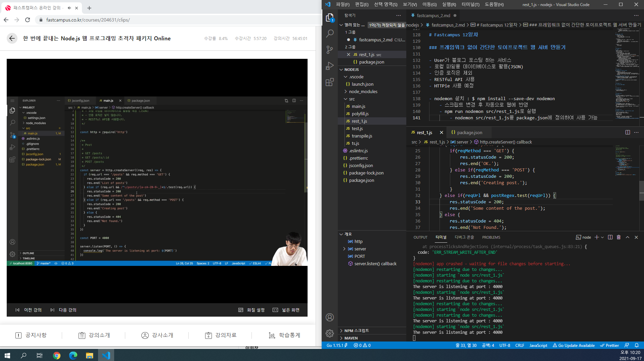Show errors and warnings count in status bar

tap(362, 345)
